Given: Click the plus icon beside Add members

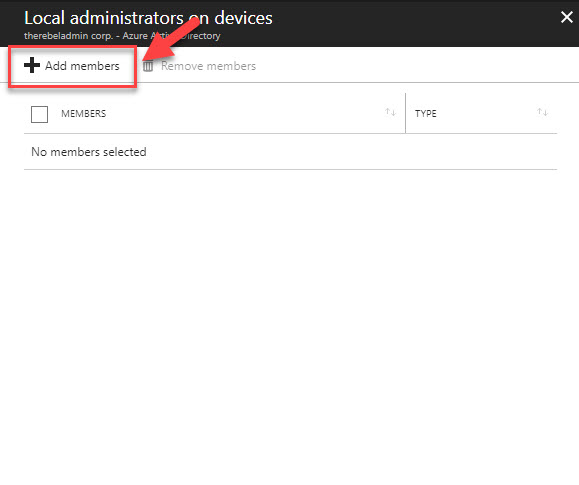Looking at the screenshot, I should pyautogui.click(x=32, y=65).
